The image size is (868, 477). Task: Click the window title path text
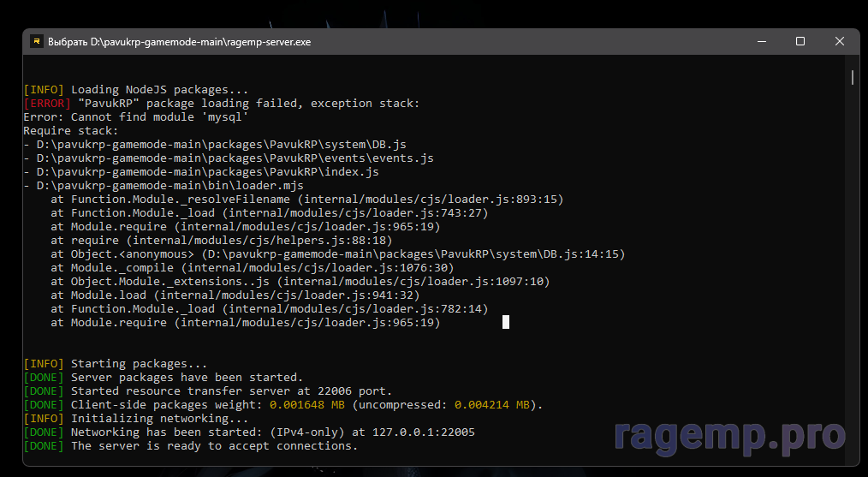tap(179, 41)
